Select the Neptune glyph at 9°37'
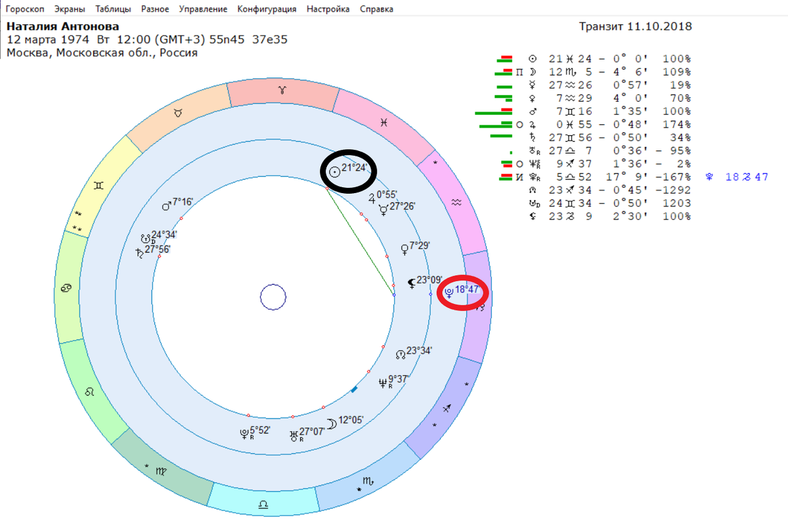 click(383, 382)
